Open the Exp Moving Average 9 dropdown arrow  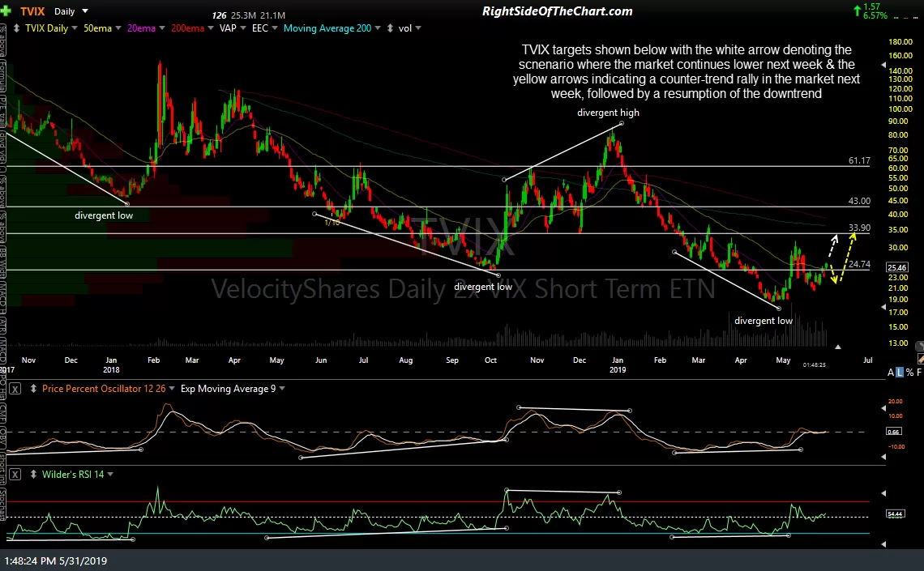(x=282, y=389)
